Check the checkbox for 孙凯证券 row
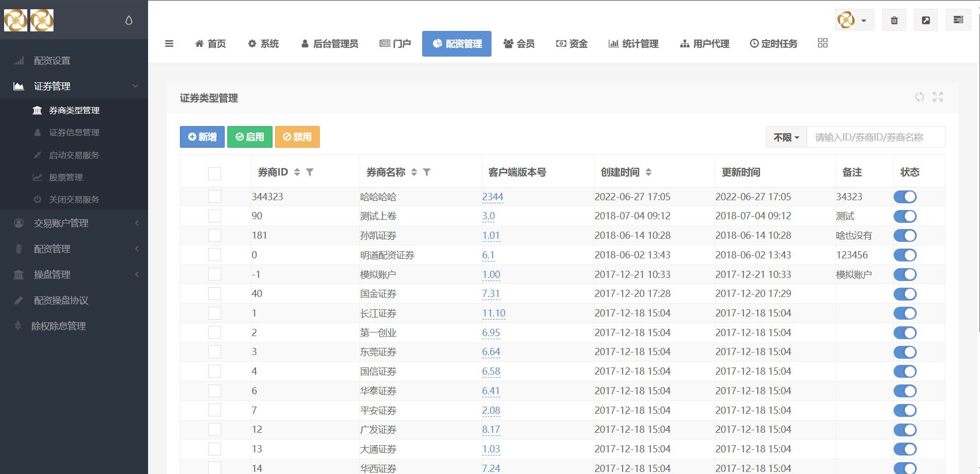 pyautogui.click(x=214, y=235)
